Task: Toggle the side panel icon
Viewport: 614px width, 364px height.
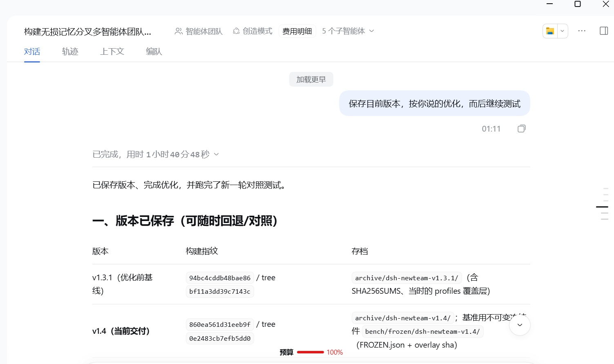Action: coord(604,31)
